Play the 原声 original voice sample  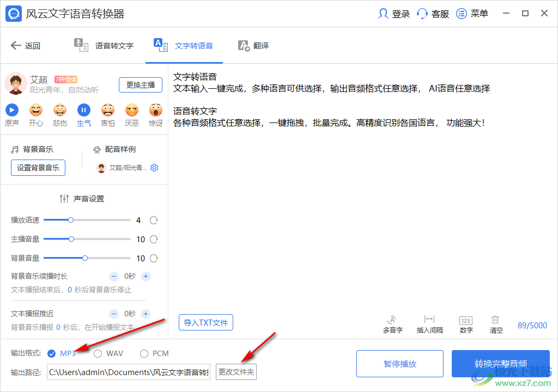[12, 111]
